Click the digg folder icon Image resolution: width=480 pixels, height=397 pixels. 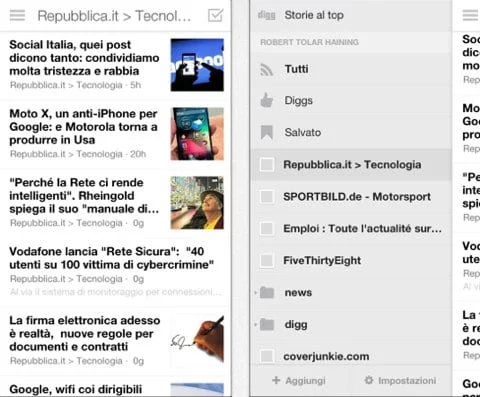coord(267,324)
